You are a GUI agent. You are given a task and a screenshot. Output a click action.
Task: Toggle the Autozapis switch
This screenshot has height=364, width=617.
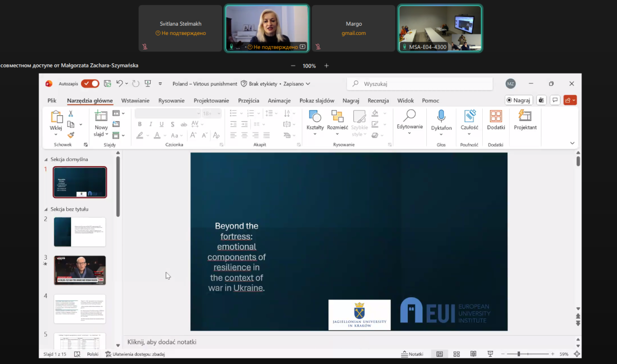pyautogui.click(x=90, y=84)
